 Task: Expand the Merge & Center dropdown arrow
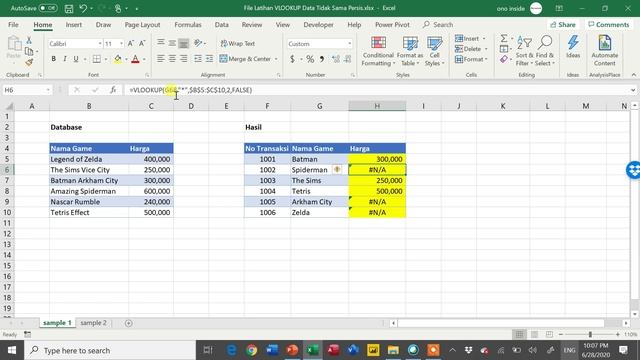tap(276, 59)
